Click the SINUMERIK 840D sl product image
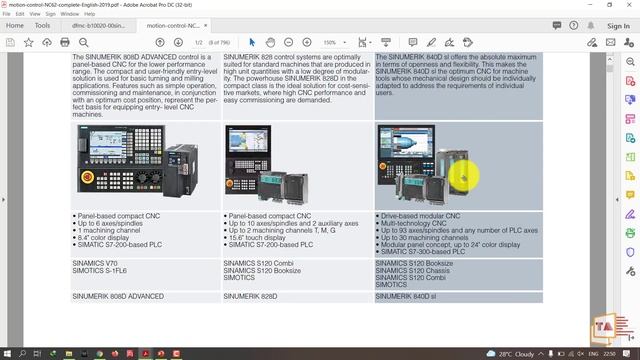The height and width of the screenshot is (360, 640). 424,165
